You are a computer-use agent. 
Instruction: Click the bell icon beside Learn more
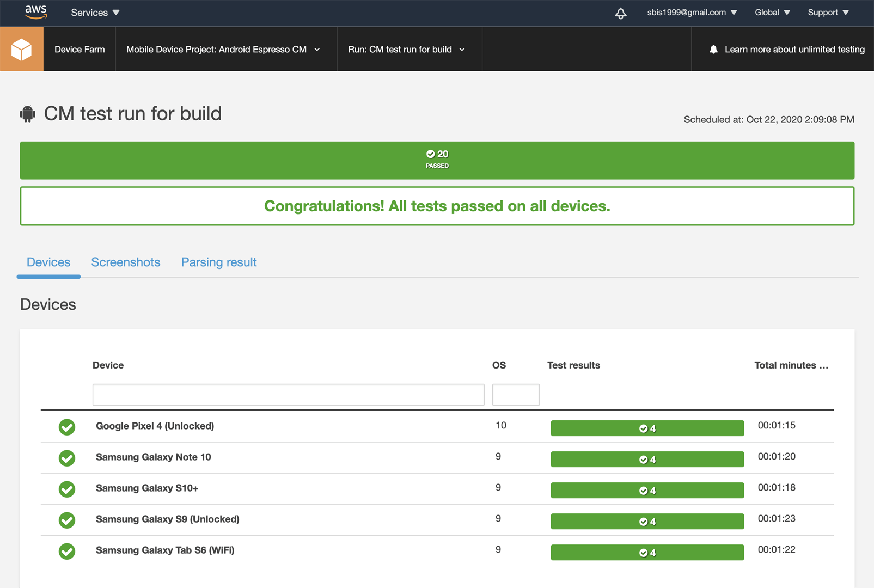click(713, 50)
